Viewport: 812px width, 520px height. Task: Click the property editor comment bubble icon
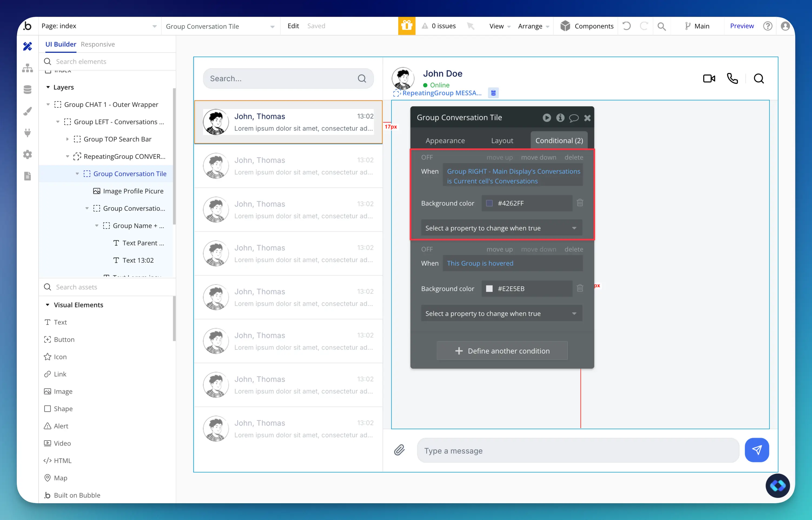pyautogui.click(x=574, y=118)
